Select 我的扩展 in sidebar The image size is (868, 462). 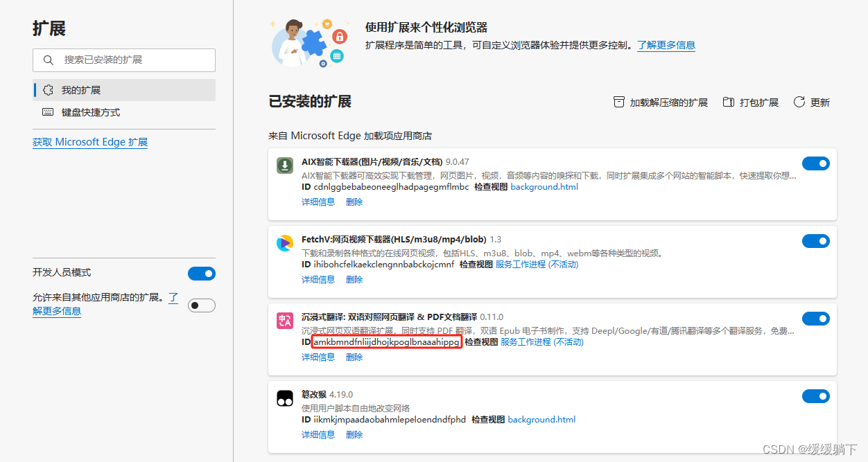[x=124, y=90]
